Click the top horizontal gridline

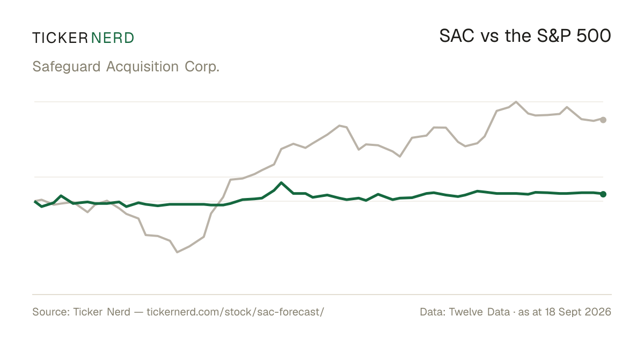pyautogui.click(x=319, y=101)
